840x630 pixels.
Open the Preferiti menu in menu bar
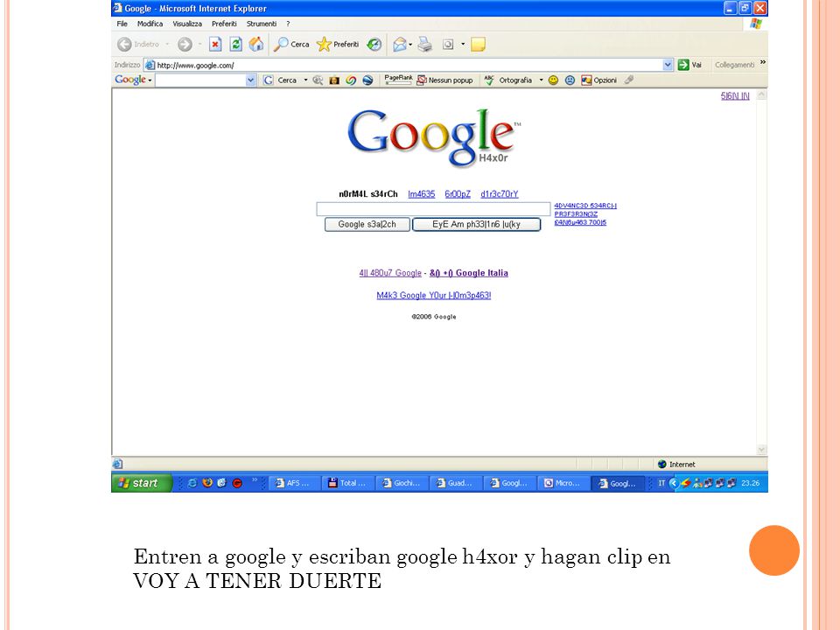pyautogui.click(x=224, y=24)
